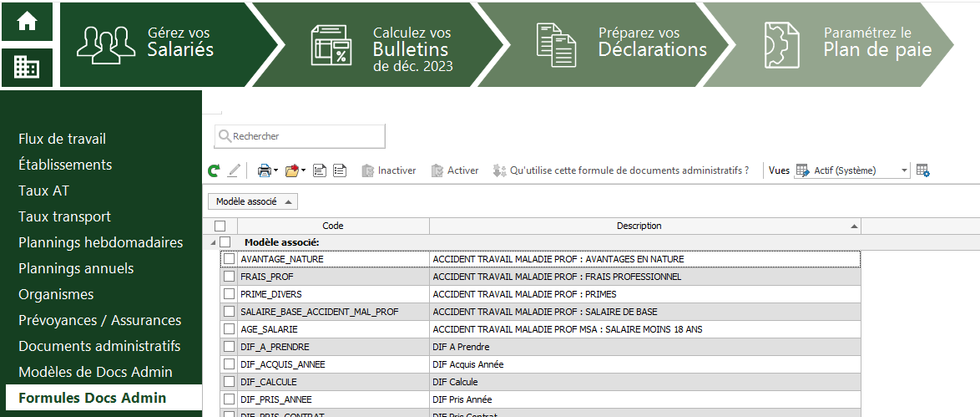This screenshot has width=980, height=417.
Task: Collapse the Modèle associé group triangle
Action: coord(213,242)
